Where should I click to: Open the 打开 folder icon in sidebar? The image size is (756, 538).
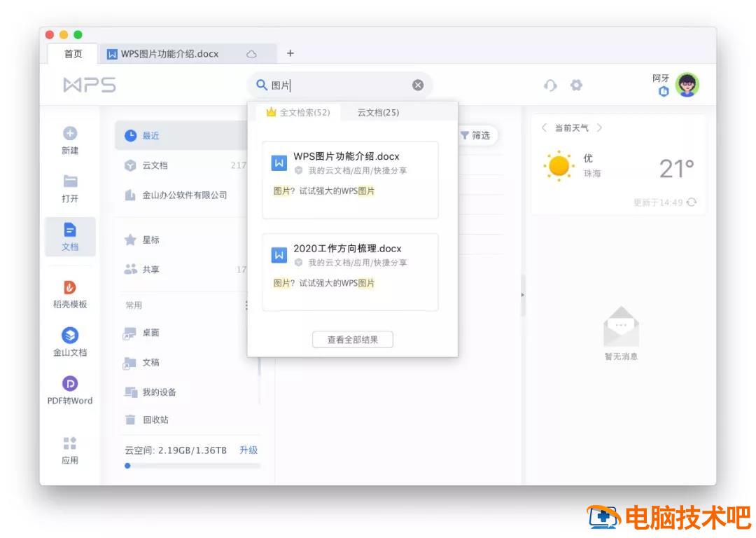click(x=71, y=181)
